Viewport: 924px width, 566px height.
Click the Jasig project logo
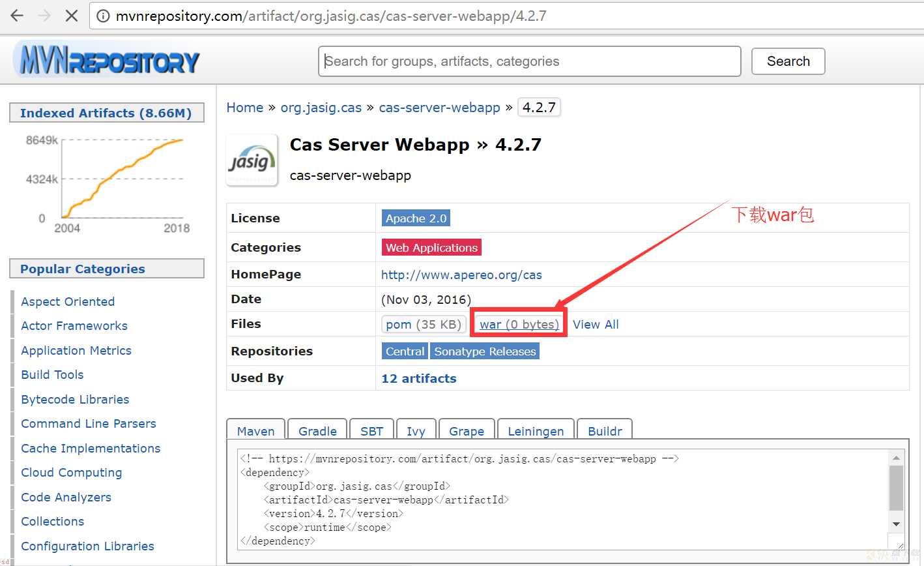[252, 160]
